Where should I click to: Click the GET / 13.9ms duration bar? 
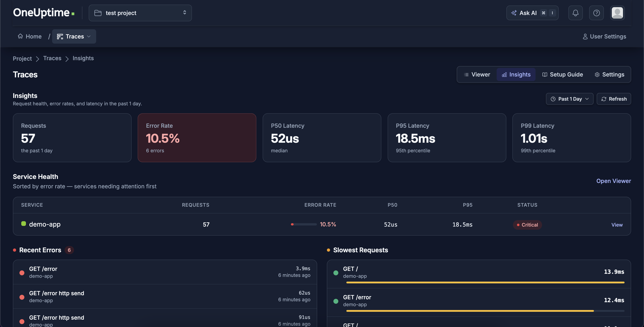tap(485, 282)
